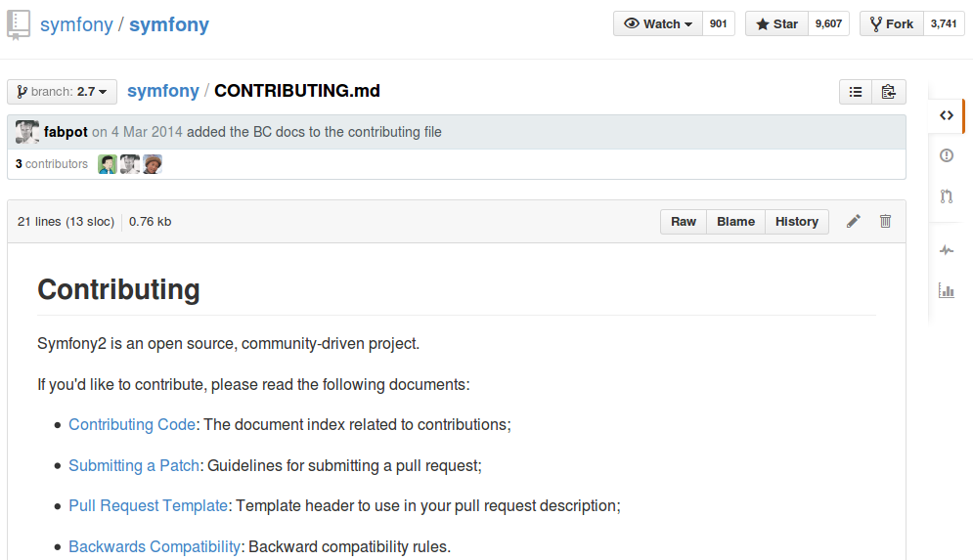The width and height of the screenshot is (973, 560).
Task: Delete this file with trash icon
Action: click(x=886, y=222)
